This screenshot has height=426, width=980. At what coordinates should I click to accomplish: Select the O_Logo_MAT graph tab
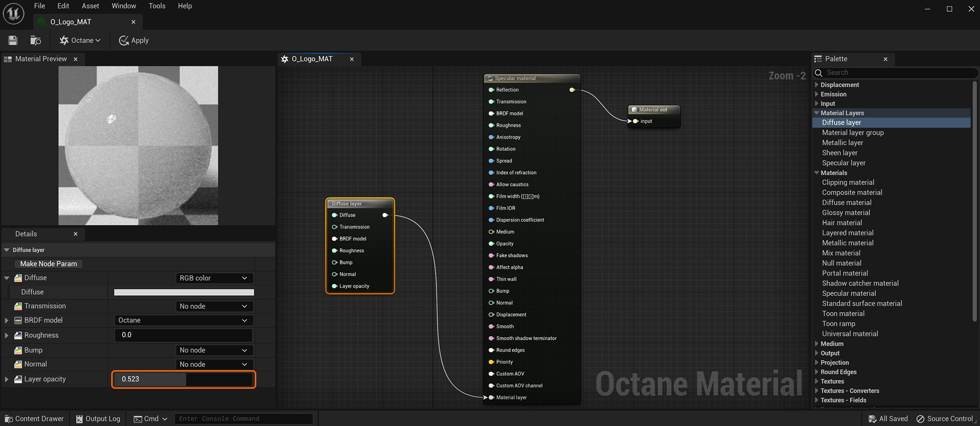point(312,59)
